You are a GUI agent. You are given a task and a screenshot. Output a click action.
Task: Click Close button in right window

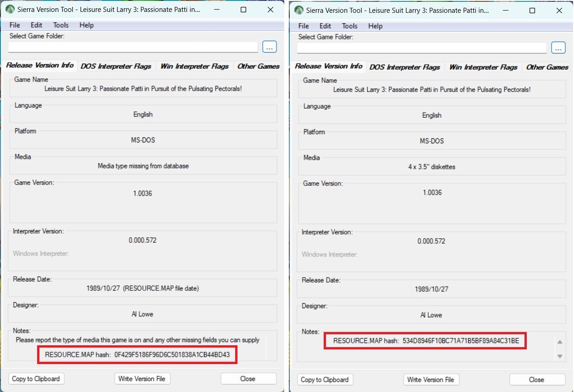point(537,380)
